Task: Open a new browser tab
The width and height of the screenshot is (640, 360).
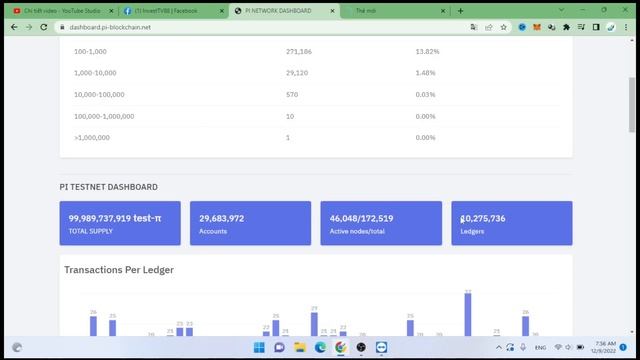Action: click(460, 11)
